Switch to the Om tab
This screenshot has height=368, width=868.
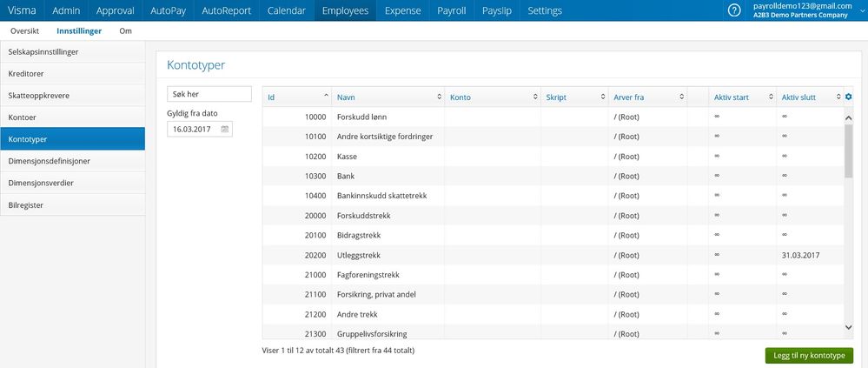[126, 31]
